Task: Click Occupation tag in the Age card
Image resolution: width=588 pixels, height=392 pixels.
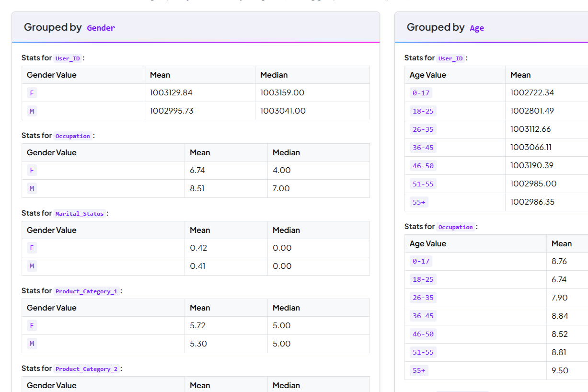Action: [x=456, y=227]
